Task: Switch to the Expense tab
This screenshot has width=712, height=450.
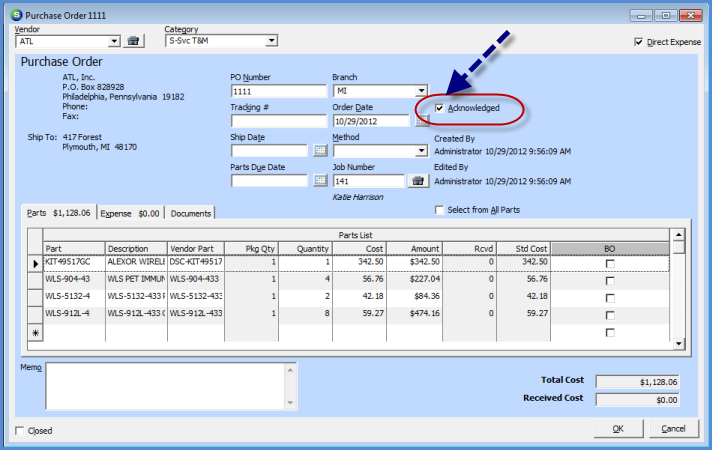Action: pos(130,213)
